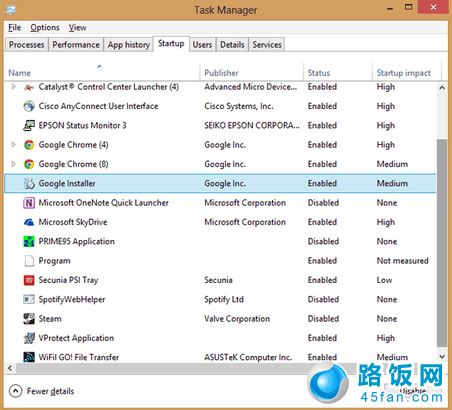Click the blank Program file icon
The image size is (452, 410).
[x=29, y=261]
